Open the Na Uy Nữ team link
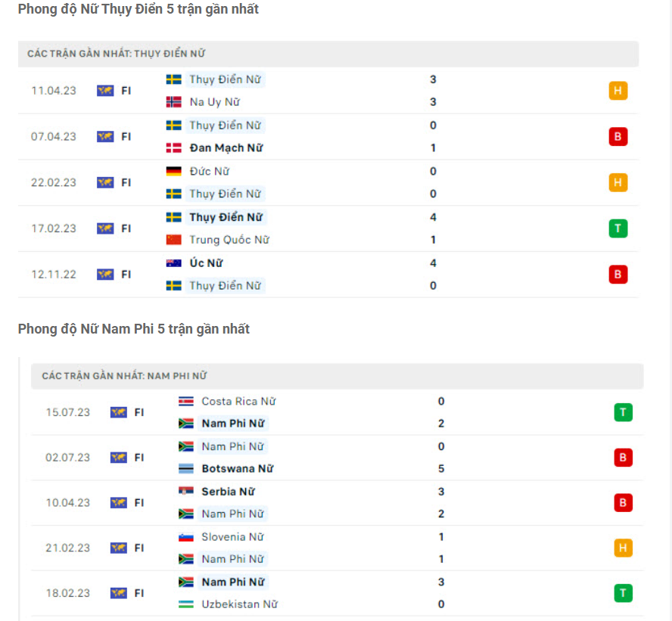The width and height of the screenshot is (672, 621). click(x=215, y=102)
